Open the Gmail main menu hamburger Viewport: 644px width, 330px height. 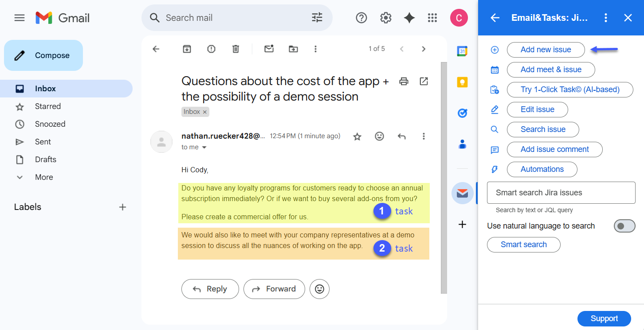point(20,18)
